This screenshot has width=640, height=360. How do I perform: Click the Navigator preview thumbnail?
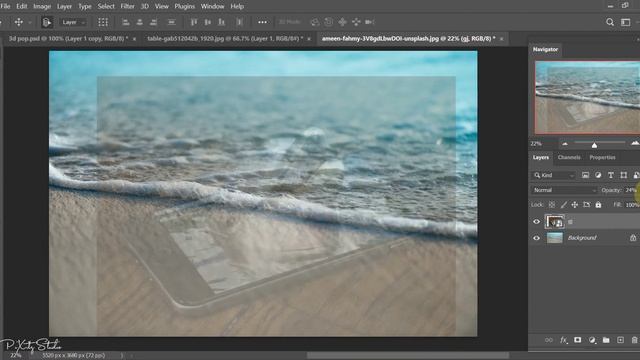(587, 98)
